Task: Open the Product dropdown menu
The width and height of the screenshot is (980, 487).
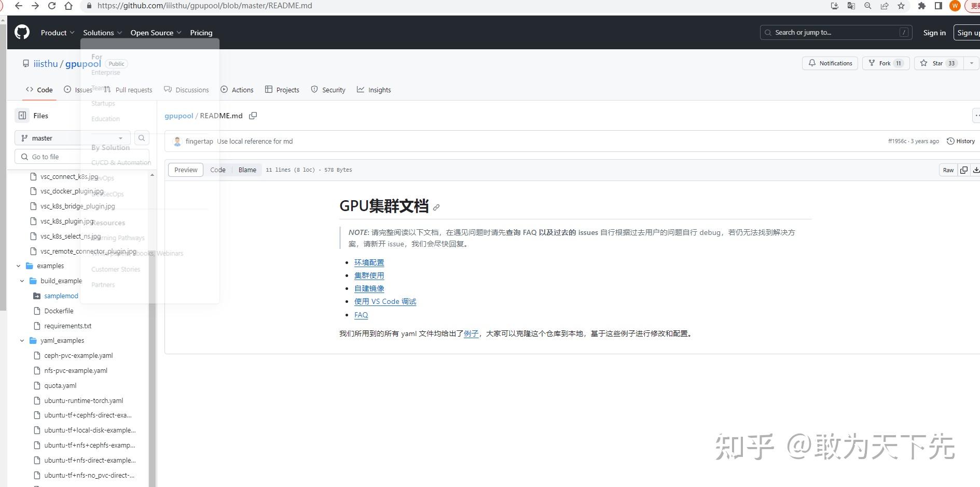Action: [58, 33]
